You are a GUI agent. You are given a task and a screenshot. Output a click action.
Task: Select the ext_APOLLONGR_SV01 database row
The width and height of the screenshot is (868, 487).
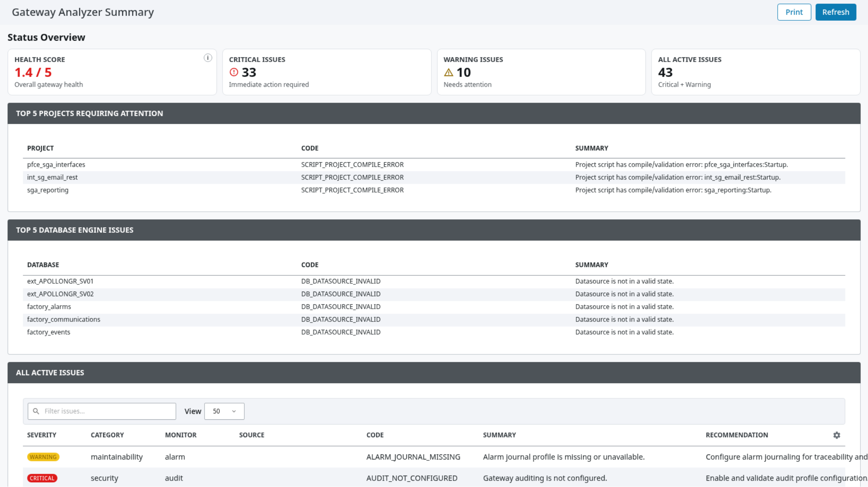click(434, 281)
